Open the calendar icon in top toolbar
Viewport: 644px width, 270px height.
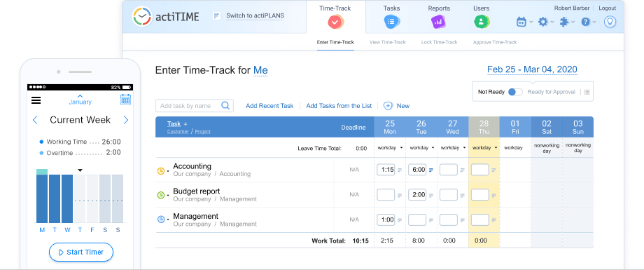point(521,22)
